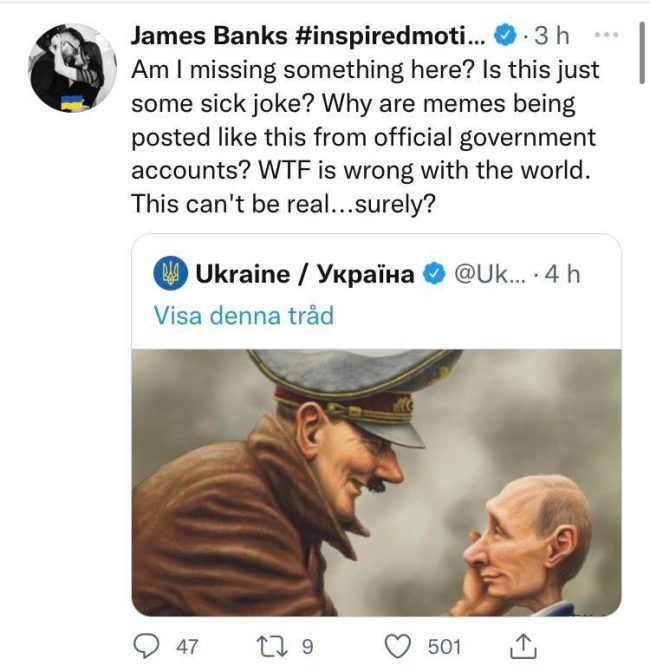Like the tweet with heart icon
The width and height of the screenshot is (650, 672).
pos(397,646)
